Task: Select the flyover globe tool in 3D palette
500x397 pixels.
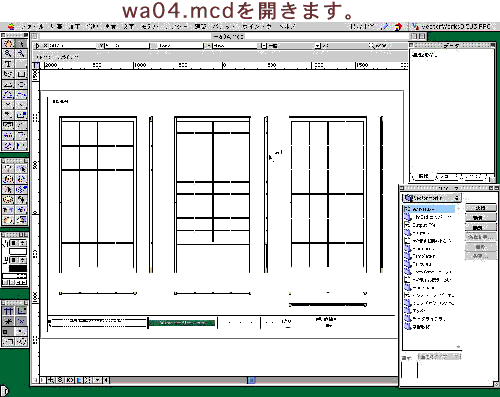Action: tap(8, 179)
